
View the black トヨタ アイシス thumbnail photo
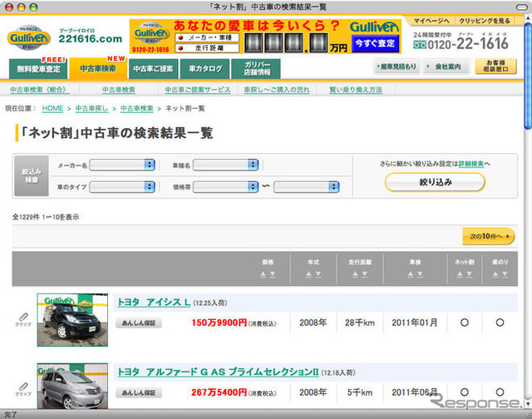point(72,320)
